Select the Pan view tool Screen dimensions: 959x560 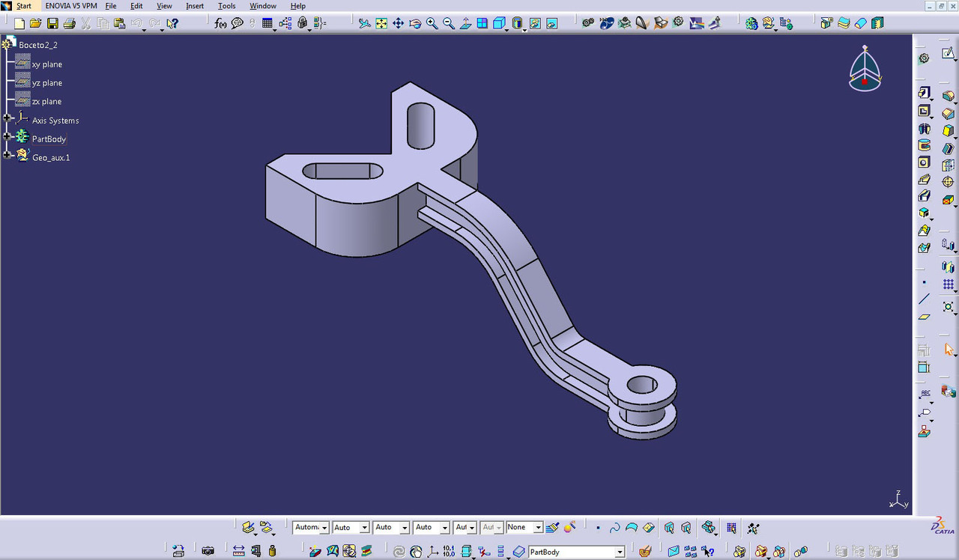(x=399, y=23)
